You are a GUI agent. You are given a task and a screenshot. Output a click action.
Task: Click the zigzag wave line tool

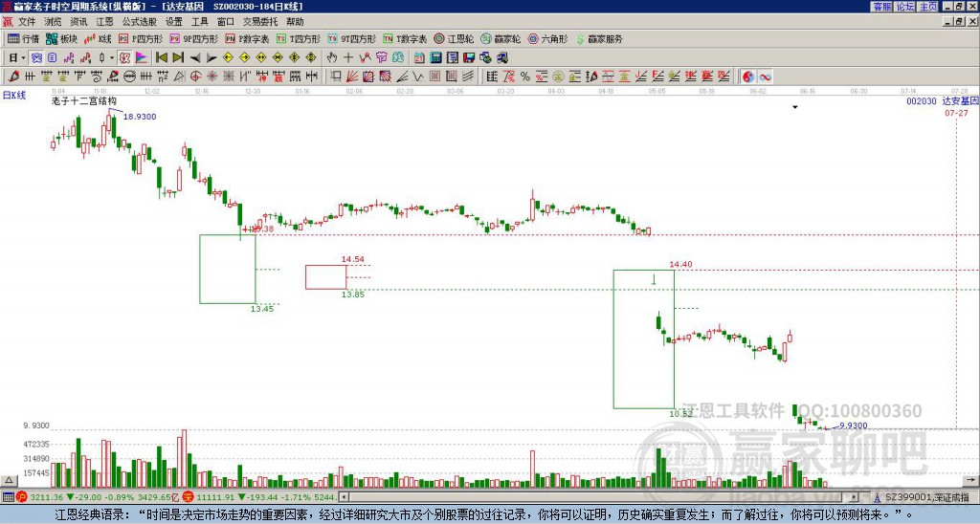[417, 76]
